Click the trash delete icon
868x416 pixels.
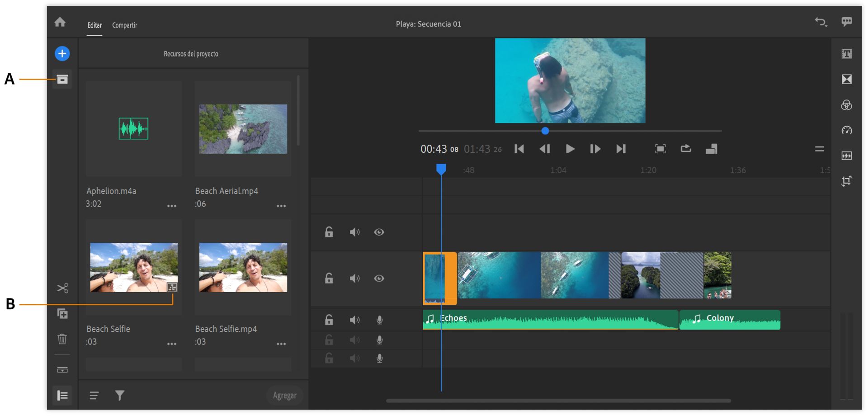point(62,339)
